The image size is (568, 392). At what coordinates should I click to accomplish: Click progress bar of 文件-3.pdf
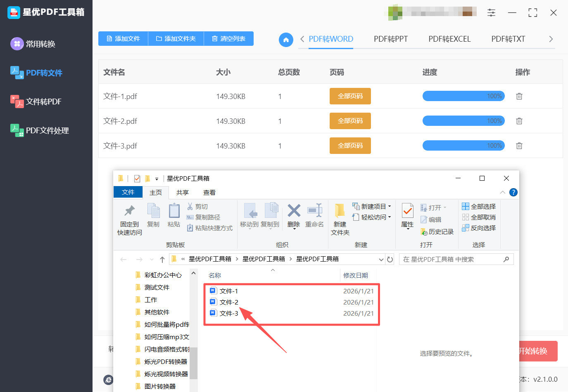click(463, 146)
